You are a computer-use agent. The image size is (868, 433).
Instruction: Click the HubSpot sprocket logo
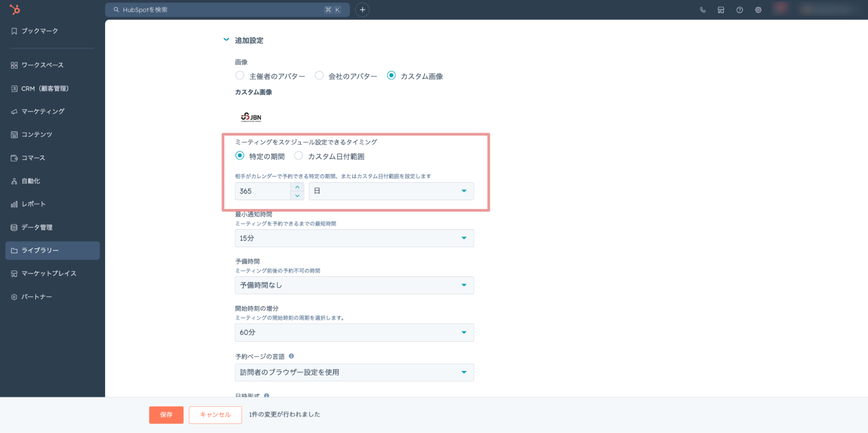coord(15,9)
